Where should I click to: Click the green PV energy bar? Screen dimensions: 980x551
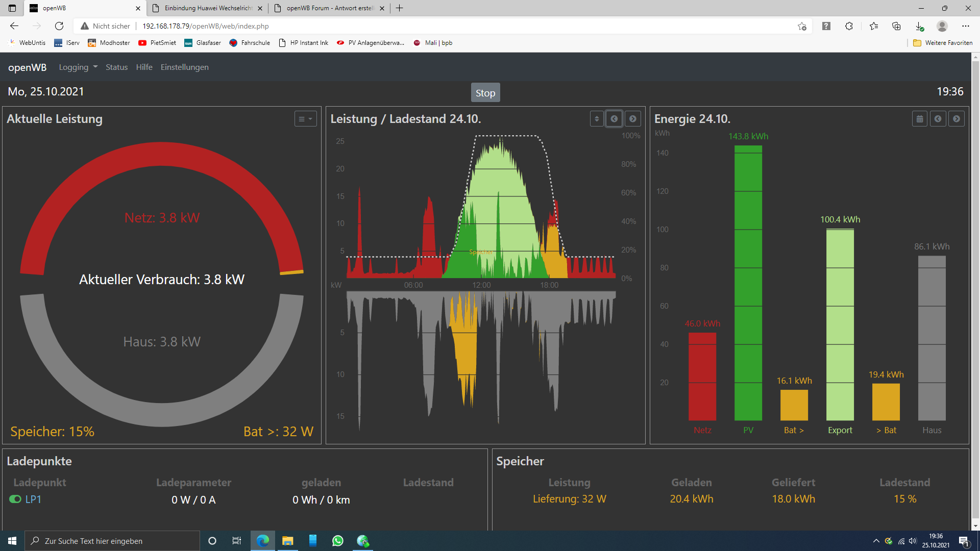click(x=748, y=283)
